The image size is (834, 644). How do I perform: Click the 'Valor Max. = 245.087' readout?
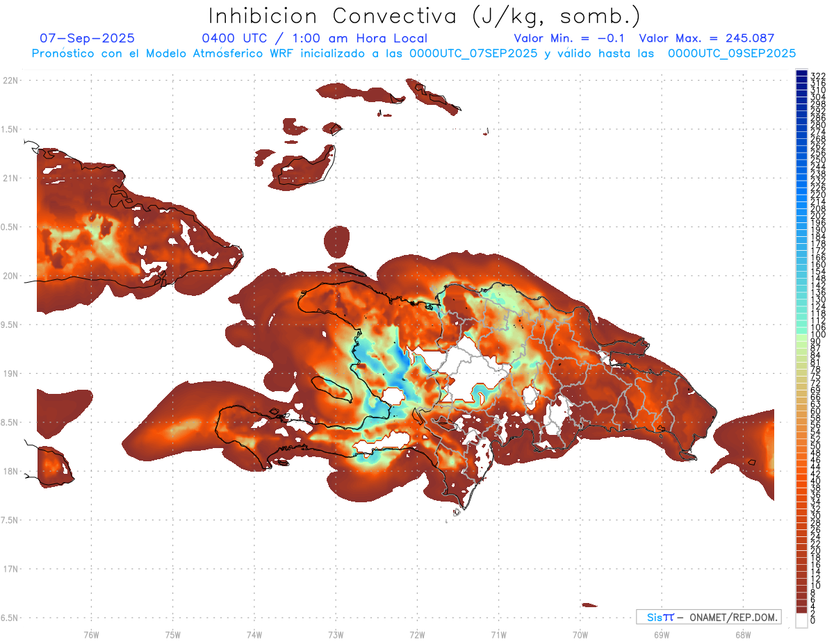click(707, 38)
